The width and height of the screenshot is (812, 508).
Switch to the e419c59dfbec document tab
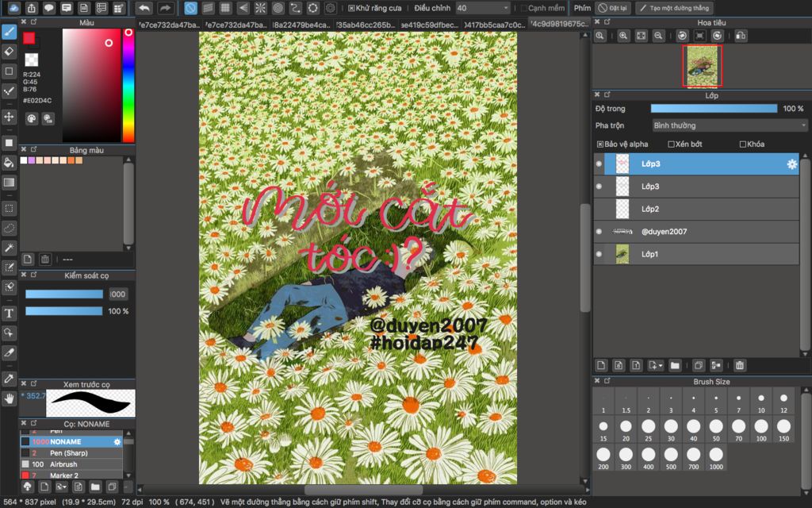pos(430,25)
